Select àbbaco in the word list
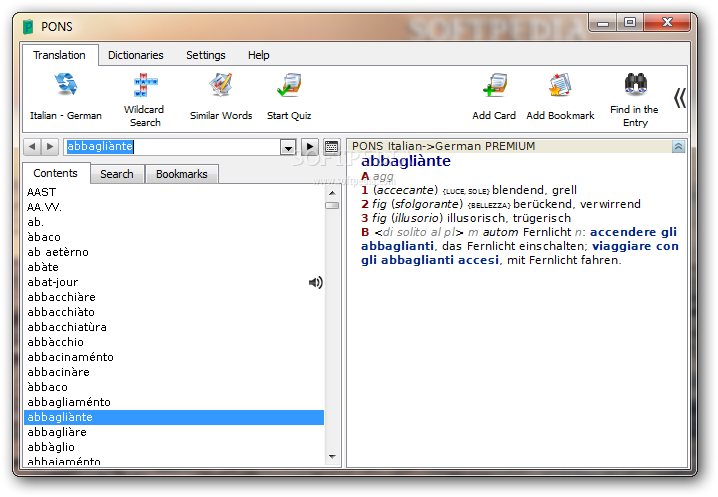Image resolution: width=718 pixels, height=497 pixels. (x=174, y=387)
